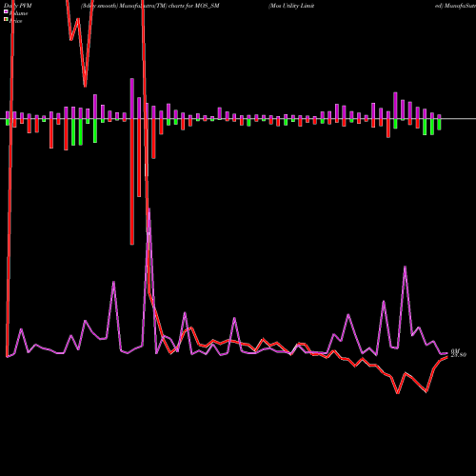
Task: Click the red-green Price legend swatch
Action: [6, 20]
